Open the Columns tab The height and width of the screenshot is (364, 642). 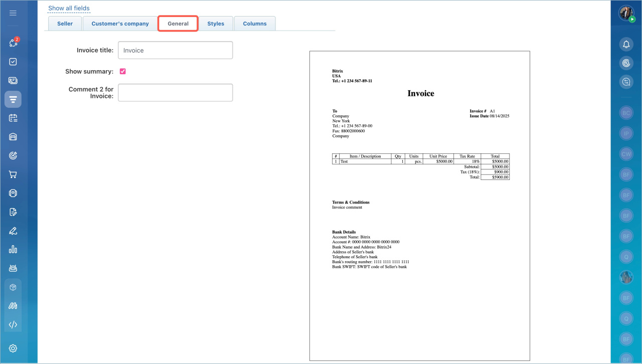[255, 24]
